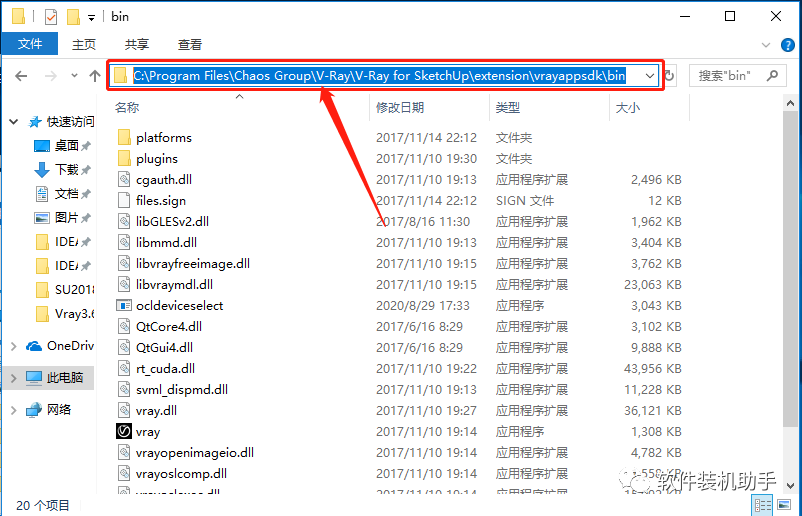The width and height of the screenshot is (802, 516).
Task: Go forward with the right arrow
Action: click(51, 76)
